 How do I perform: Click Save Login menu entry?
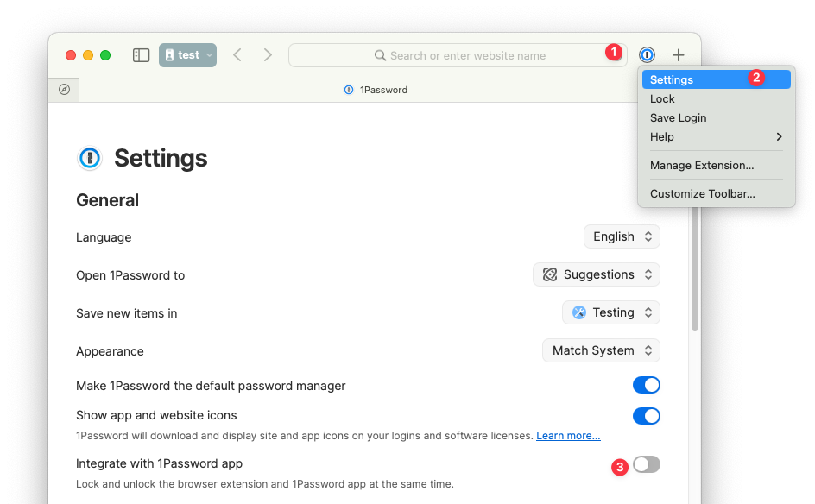tap(678, 118)
